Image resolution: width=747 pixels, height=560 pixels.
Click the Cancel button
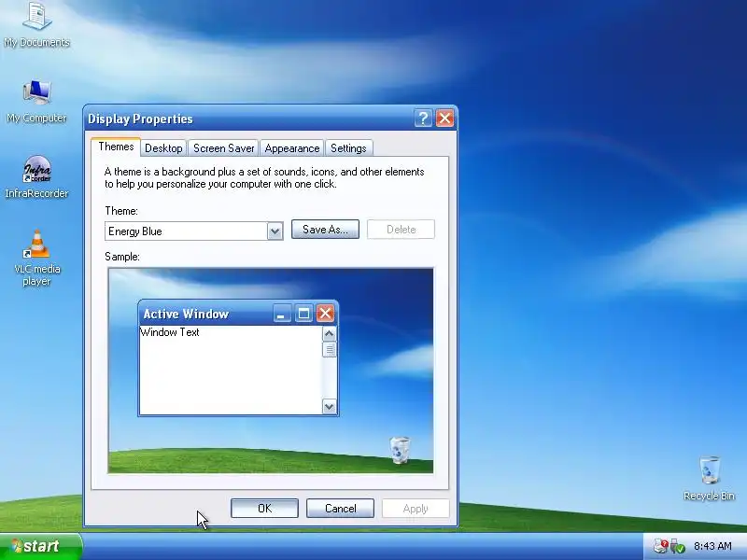pos(340,508)
